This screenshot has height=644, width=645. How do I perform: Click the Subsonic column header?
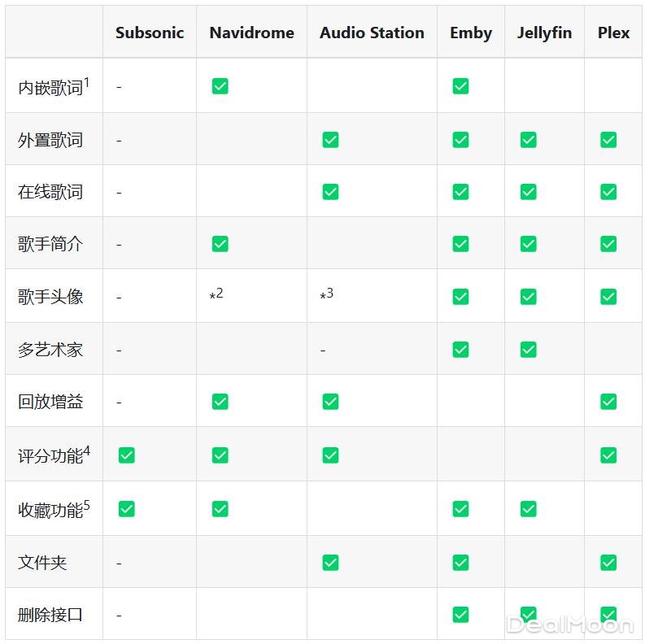click(150, 33)
